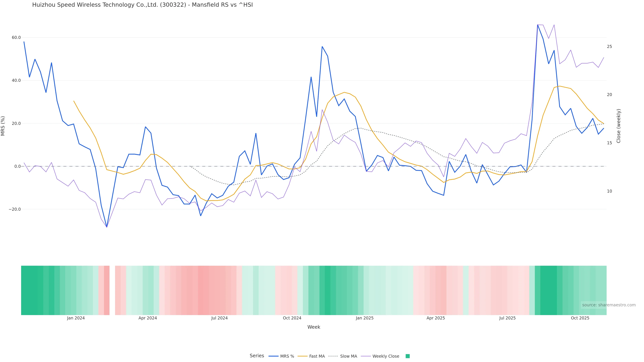The height and width of the screenshot is (362, 644).
Task: Click the white gap in heatmap strip
Action: coord(112,290)
